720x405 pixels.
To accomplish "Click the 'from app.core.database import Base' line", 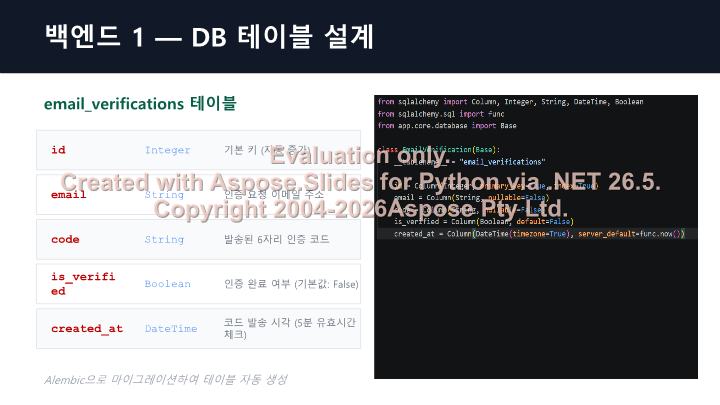I will 447,126.
